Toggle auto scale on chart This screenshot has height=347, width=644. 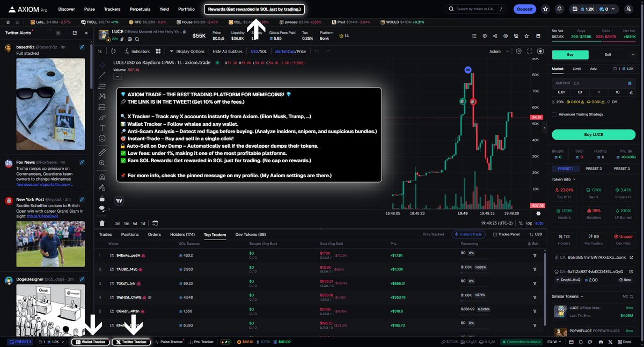[539, 223]
